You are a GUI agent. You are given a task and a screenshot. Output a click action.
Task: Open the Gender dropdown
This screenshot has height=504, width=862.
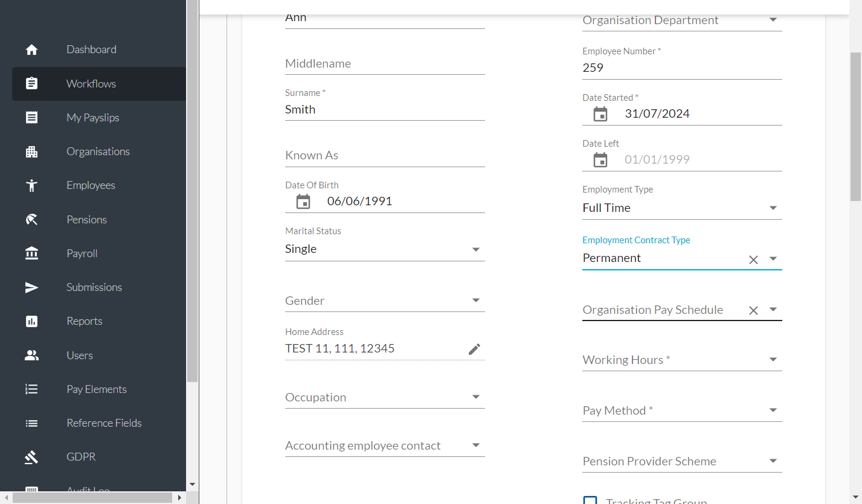pos(476,301)
